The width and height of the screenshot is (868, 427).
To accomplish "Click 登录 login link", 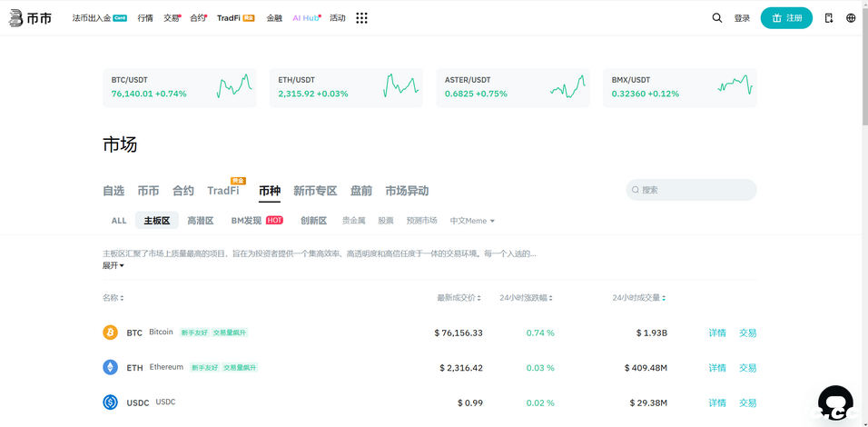I will tap(742, 18).
